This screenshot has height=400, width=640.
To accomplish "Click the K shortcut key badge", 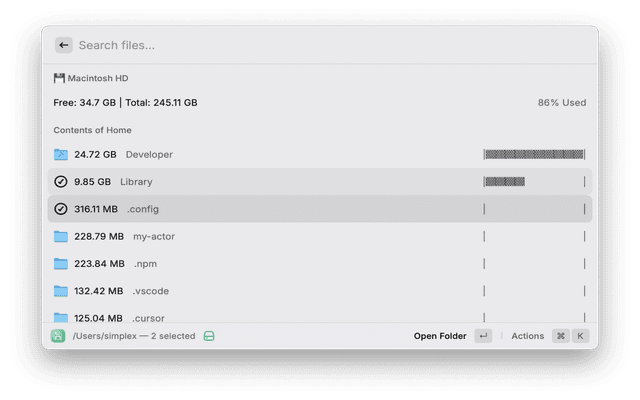I will pos(580,336).
